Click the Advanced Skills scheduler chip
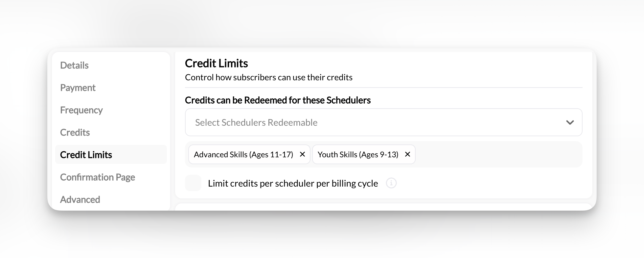The image size is (644, 258). [243, 154]
